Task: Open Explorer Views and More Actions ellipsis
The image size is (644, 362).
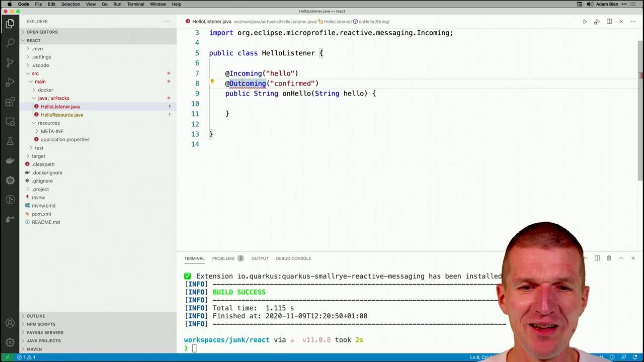Action: coord(167,21)
